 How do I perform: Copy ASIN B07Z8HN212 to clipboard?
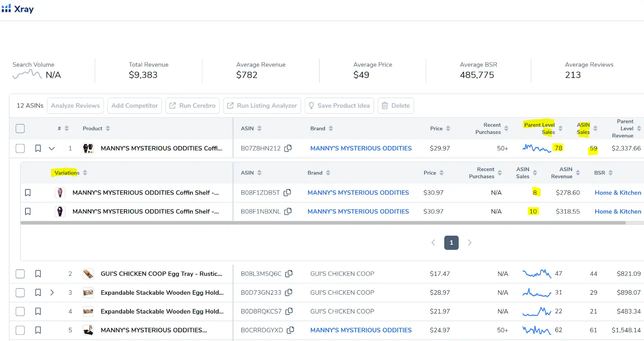point(288,148)
